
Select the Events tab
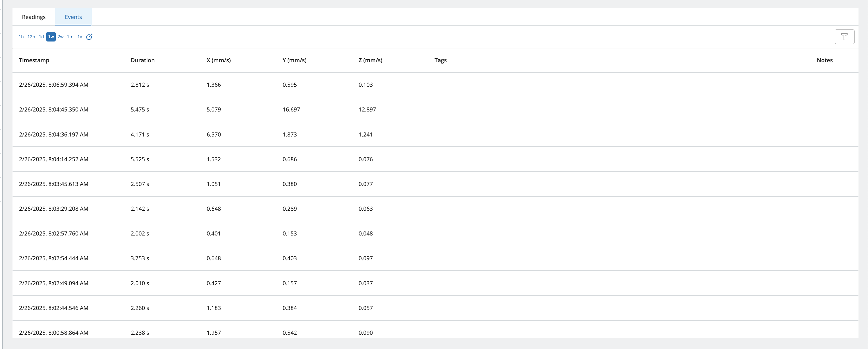[73, 17]
